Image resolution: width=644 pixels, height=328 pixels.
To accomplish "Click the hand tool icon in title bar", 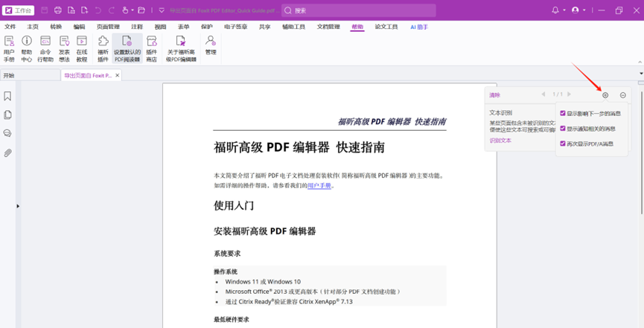I will [126, 10].
